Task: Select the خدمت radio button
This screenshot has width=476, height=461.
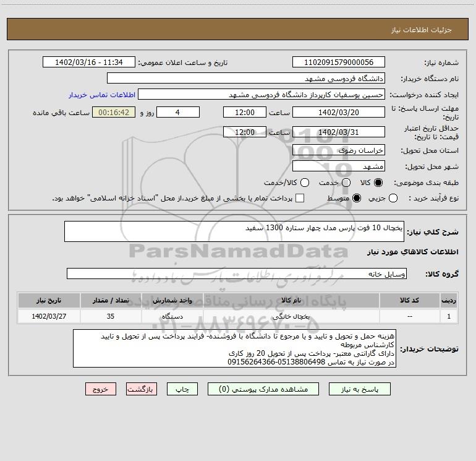Action: [x=346, y=183]
